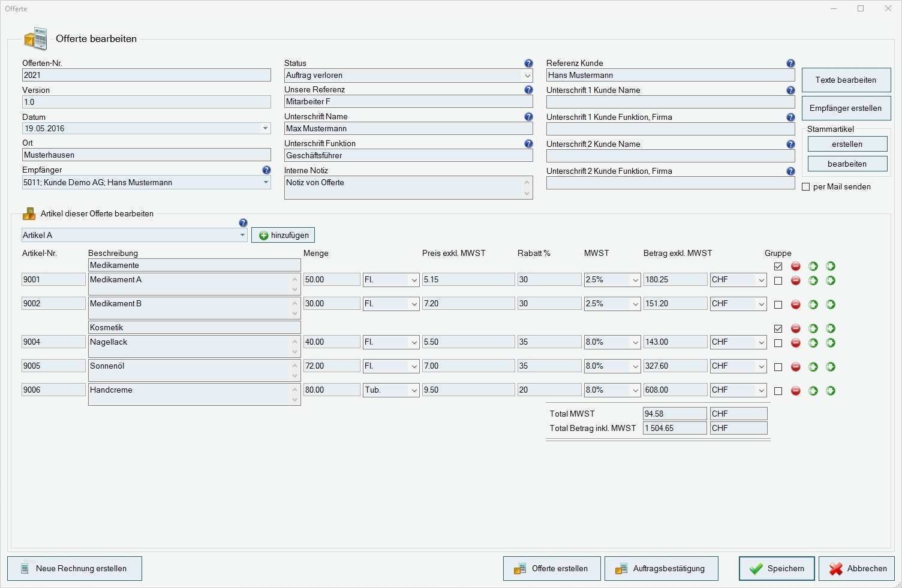Click Neue Rechnung erstellen
This screenshot has height=588, width=902.
(74, 568)
